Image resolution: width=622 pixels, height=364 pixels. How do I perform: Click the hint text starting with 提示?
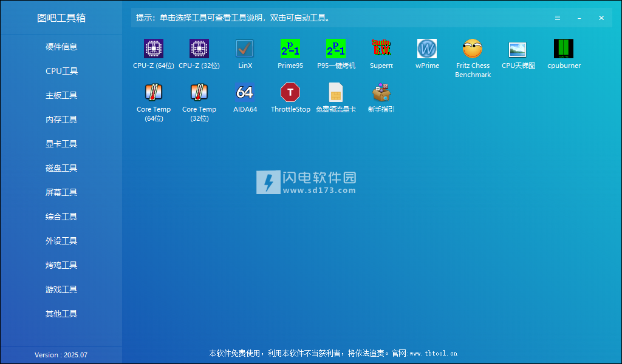(x=233, y=18)
